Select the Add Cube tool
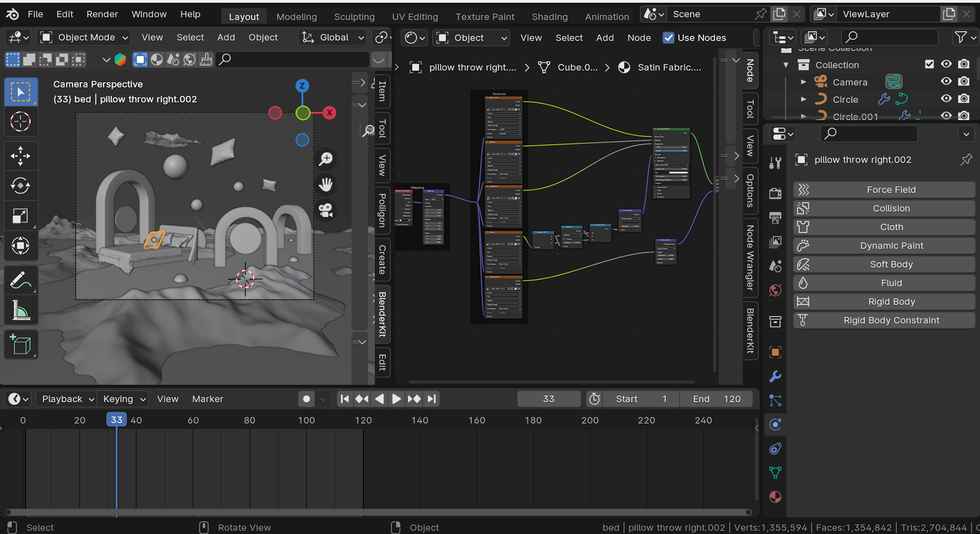The image size is (980, 534). 21,344
